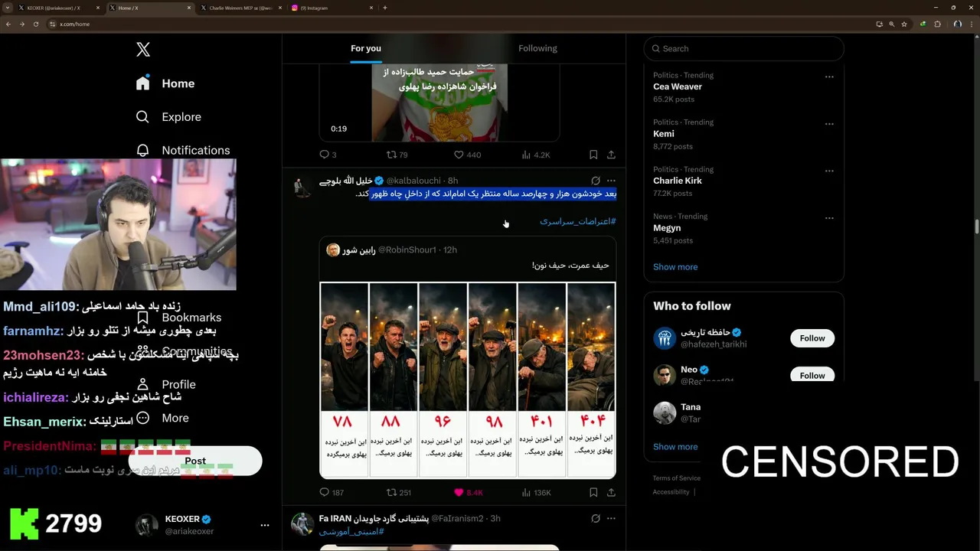Image resolution: width=980 pixels, height=551 pixels.
Task: Open the Terms of Service link
Action: click(x=676, y=478)
